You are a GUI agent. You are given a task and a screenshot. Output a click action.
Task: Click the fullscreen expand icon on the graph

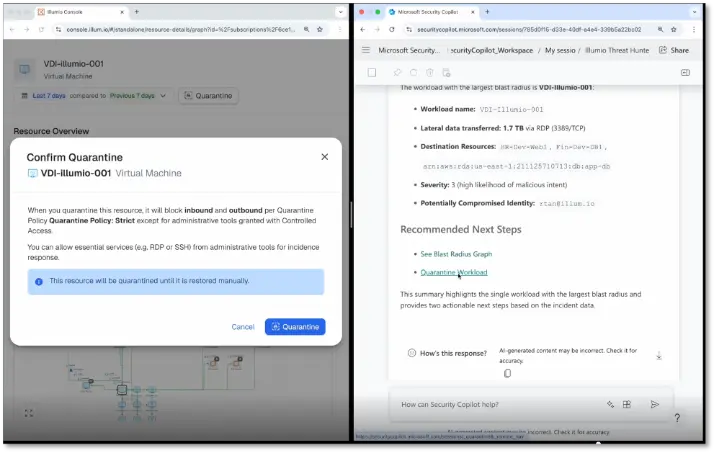tap(29, 413)
